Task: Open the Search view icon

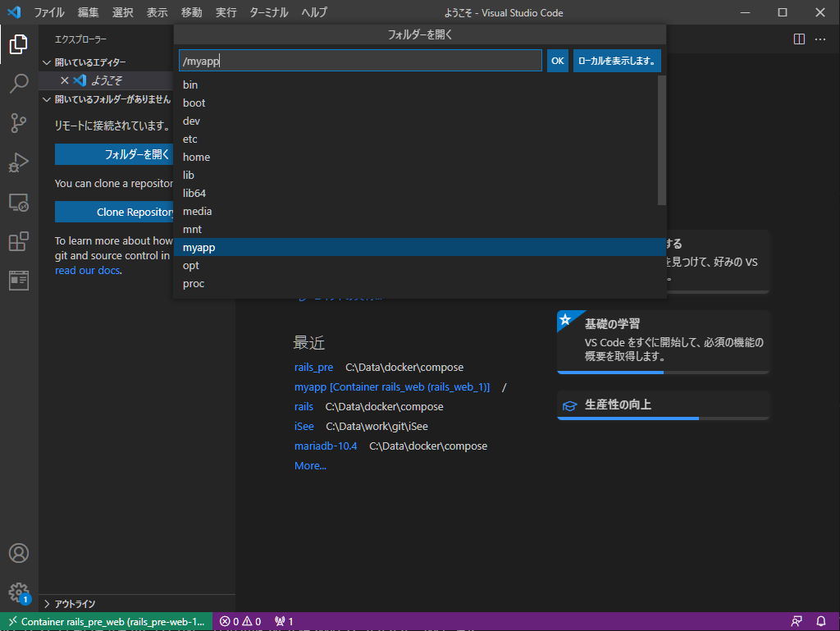Action: point(19,84)
